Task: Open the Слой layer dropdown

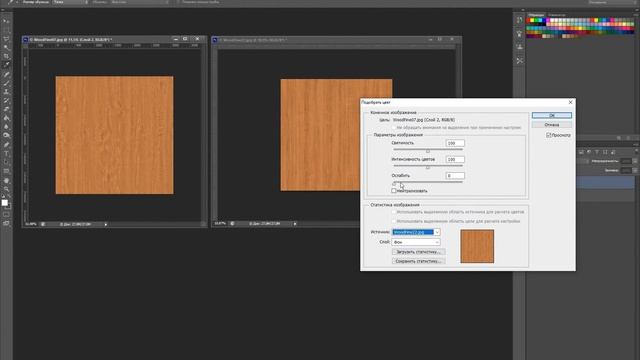Action: click(x=416, y=242)
